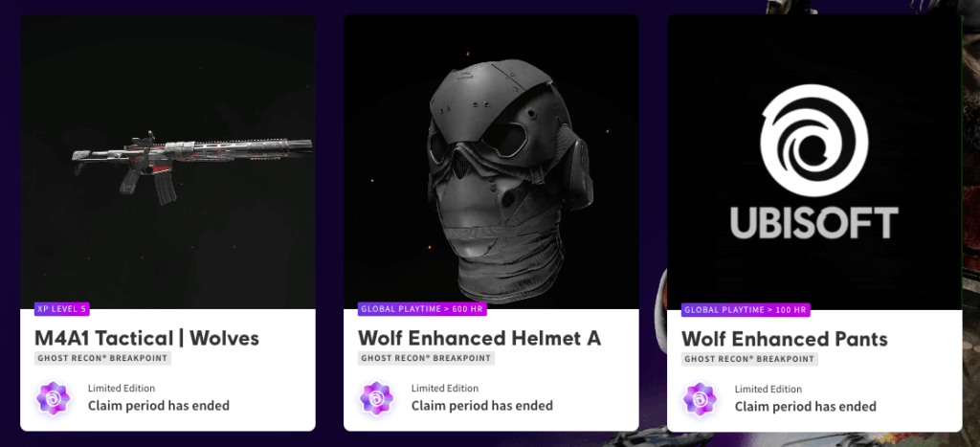Click Limited Edition text on Pants card
Viewport: 980px width, 447px height.
768,389
